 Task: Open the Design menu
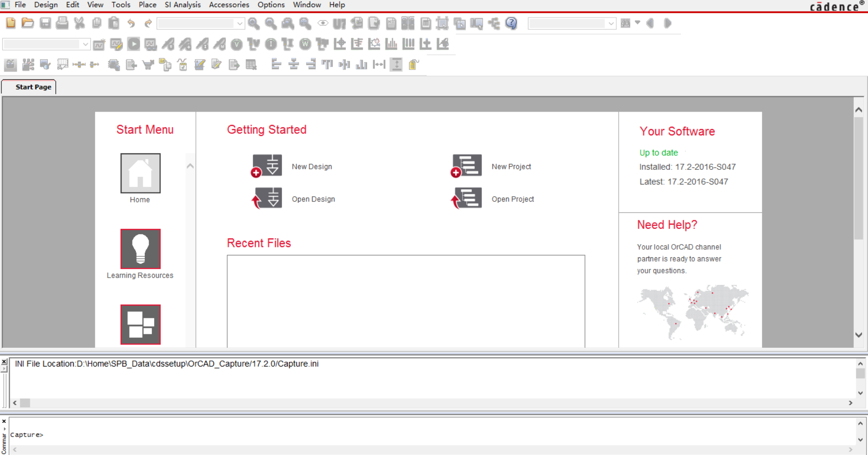[46, 5]
